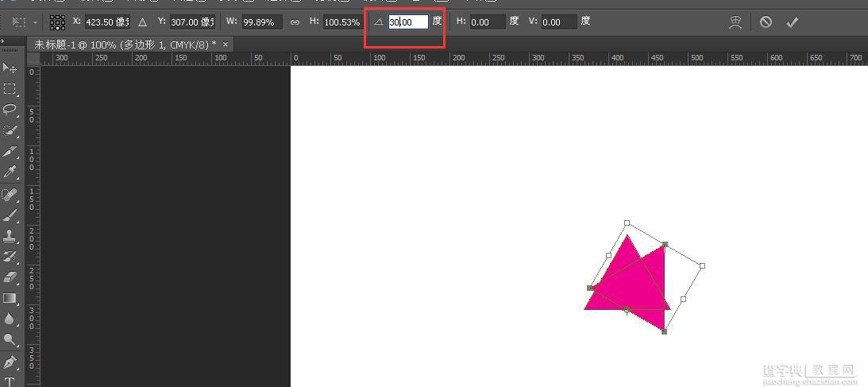868x387 pixels.
Task: Expand the collapsed tools panel arrows
Action: [x=2, y=41]
